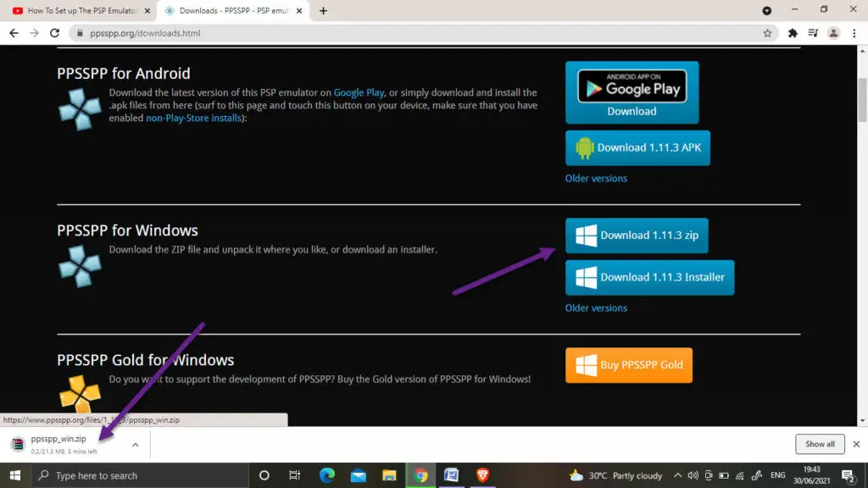Open Cortana circle icon on taskbar
Image resolution: width=868 pixels, height=488 pixels.
(x=264, y=475)
